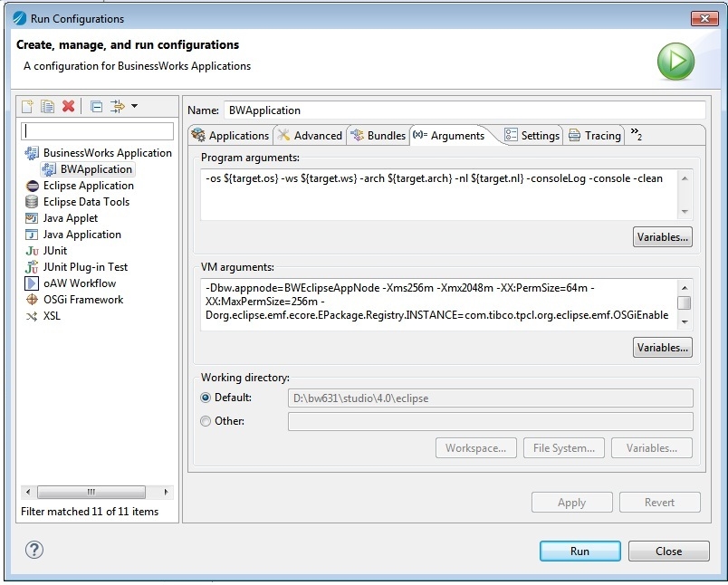Screen dimensions: 728x585
Task: Select the BWApplication tree item
Action: [96, 169]
